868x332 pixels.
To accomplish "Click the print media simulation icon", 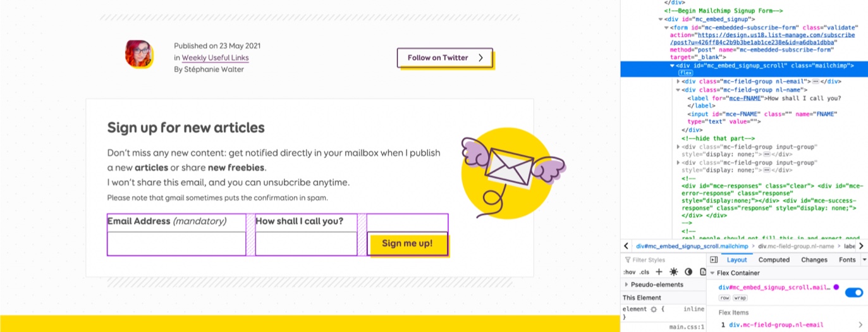I will point(702,272).
